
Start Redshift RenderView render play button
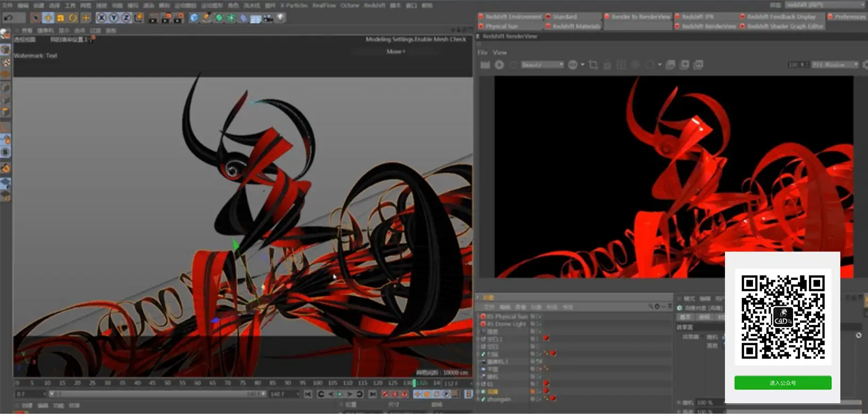(x=499, y=65)
